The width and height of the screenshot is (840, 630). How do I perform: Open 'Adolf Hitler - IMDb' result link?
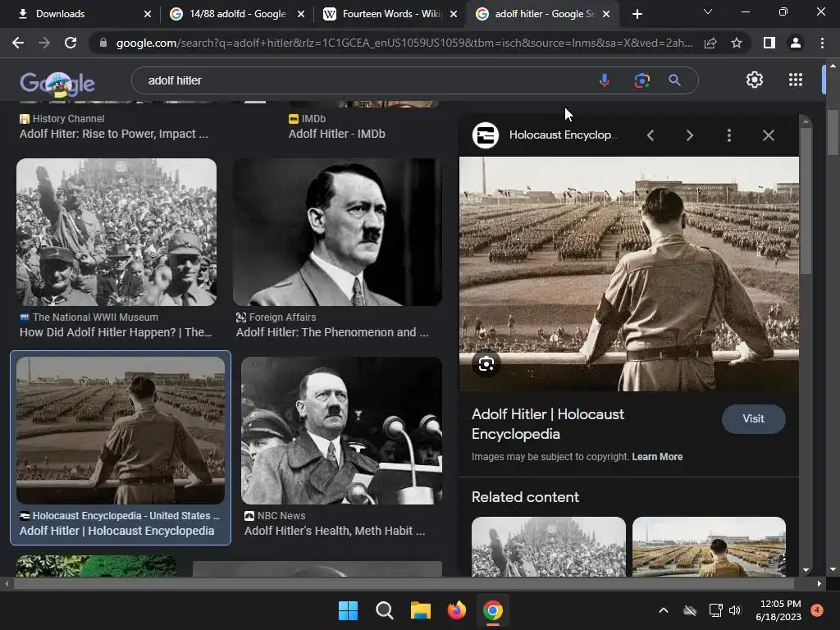tap(336, 134)
